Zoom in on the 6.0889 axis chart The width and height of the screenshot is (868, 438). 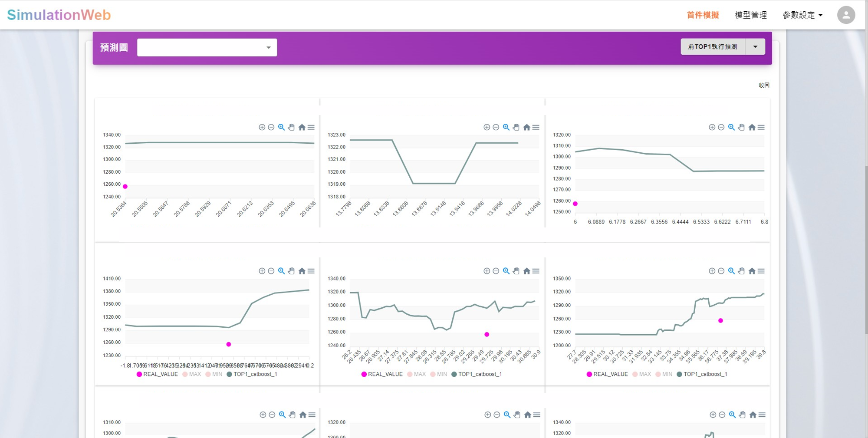pos(712,127)
